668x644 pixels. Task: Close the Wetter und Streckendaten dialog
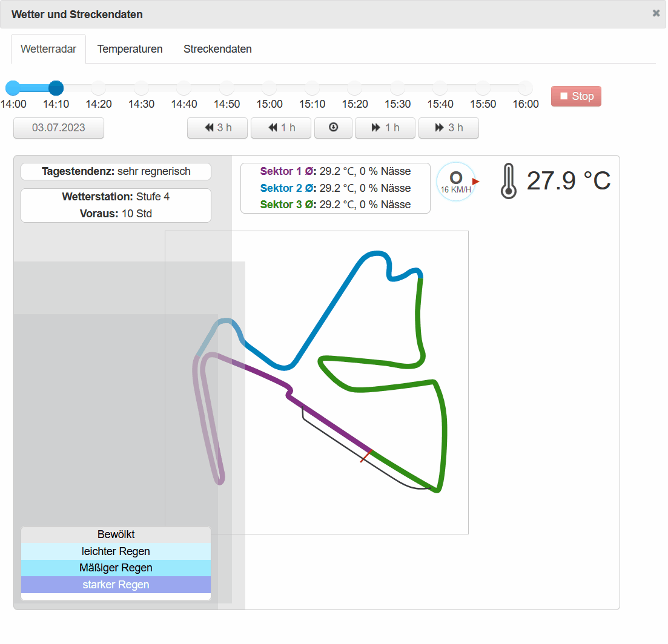(x=656, y=13)
